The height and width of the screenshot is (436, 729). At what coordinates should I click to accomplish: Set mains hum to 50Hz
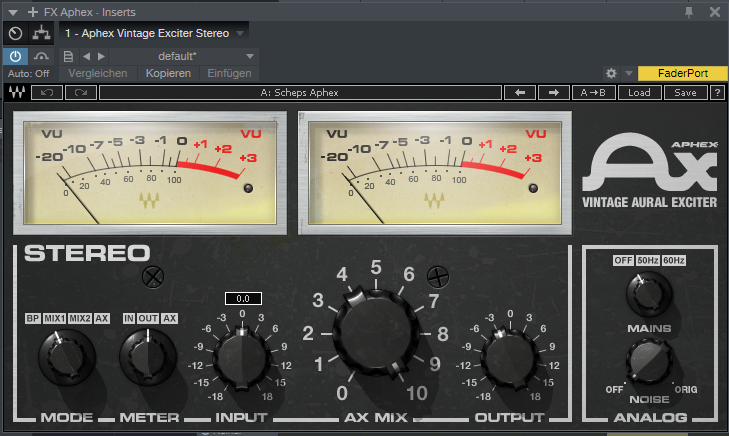point(648,260)
